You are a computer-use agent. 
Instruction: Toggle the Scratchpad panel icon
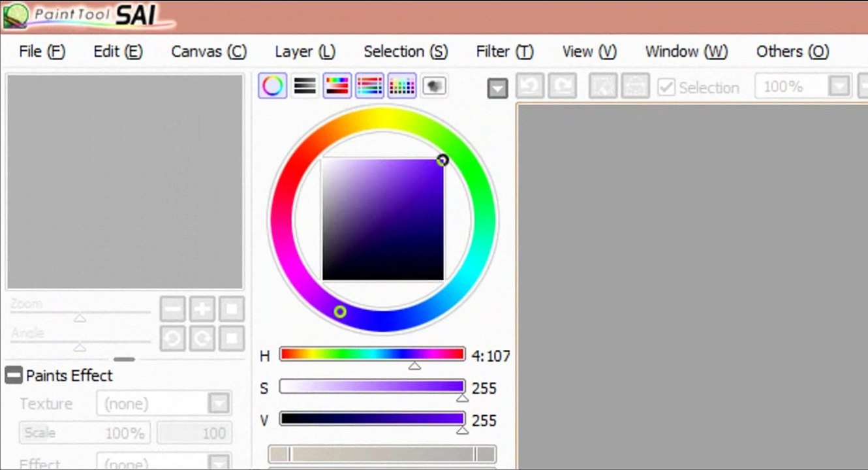tap(434, 86)
